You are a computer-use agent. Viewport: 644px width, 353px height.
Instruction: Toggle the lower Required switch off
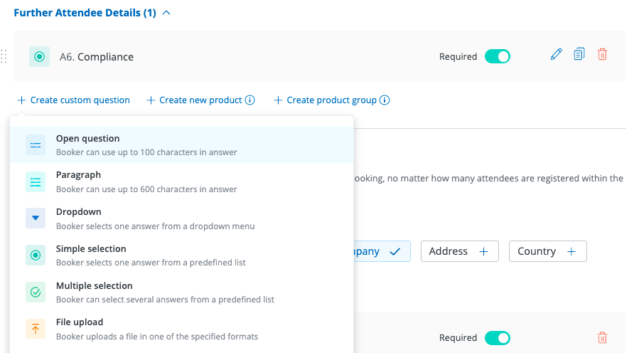point(497,338)
